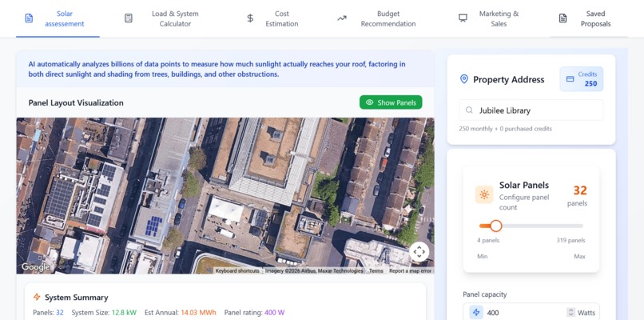Click the calculator icon in the tab bar
This screenshot has height=320, width=644.
click(129, 18)
